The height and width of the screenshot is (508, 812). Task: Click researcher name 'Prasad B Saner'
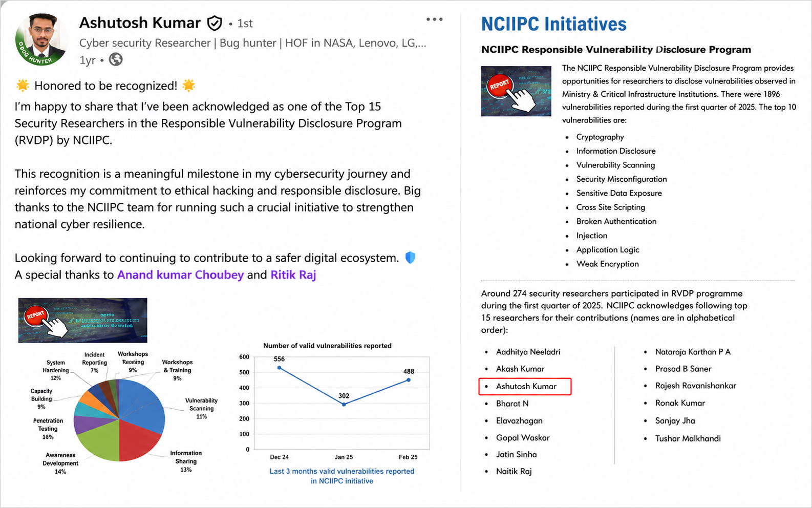[x=683, y=369]
